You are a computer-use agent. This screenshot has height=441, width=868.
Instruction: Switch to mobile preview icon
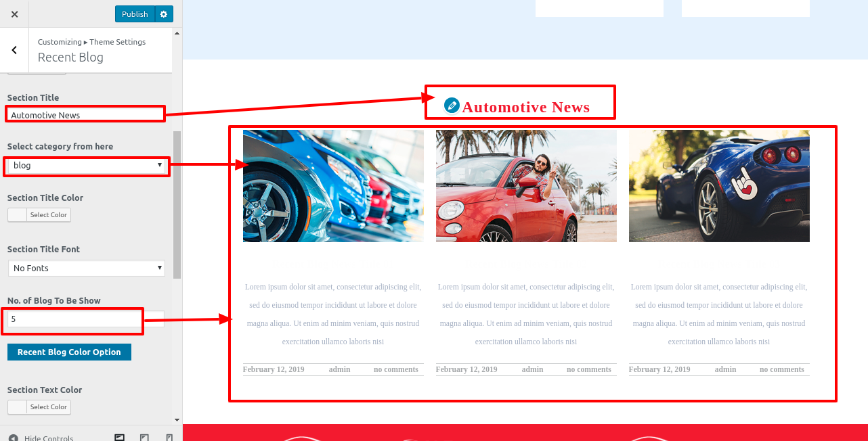tap(169, 437)
